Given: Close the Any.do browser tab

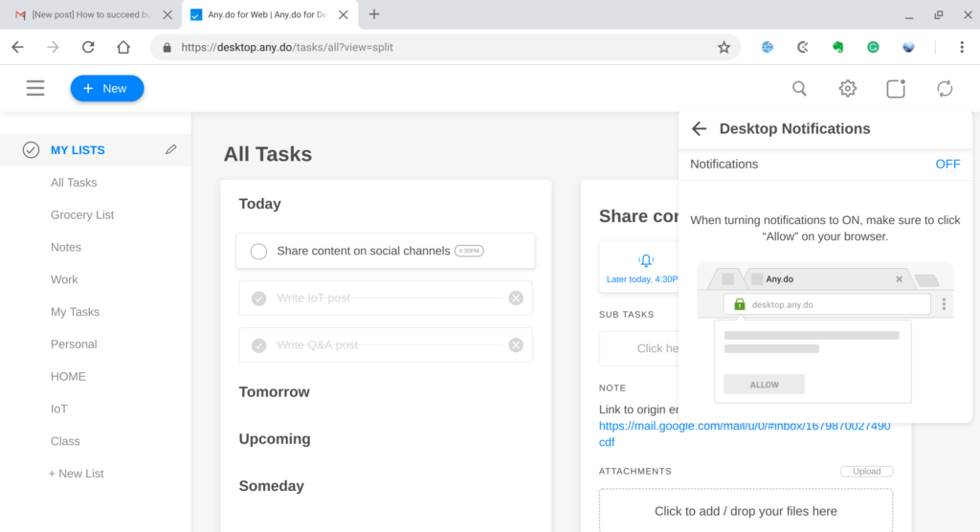Looking at the screenshot, I should pyautogui.click(x=344, y=14).
